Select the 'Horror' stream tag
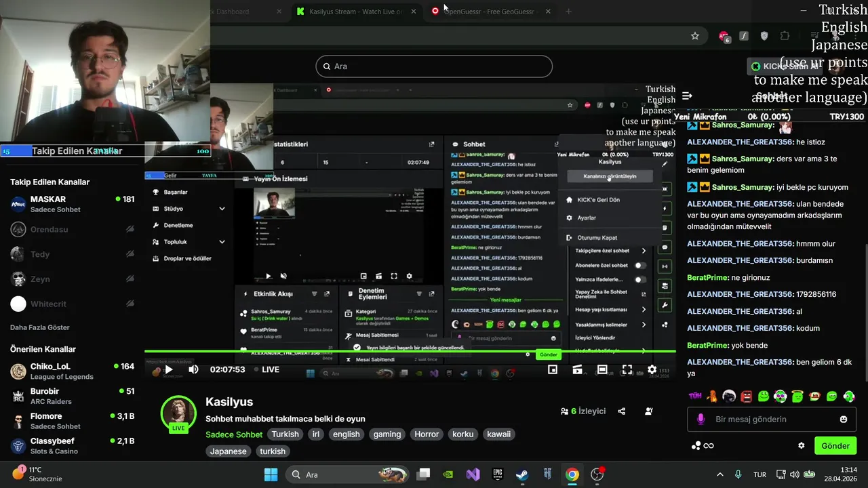 pyautogui.click(x=427, y=434)
